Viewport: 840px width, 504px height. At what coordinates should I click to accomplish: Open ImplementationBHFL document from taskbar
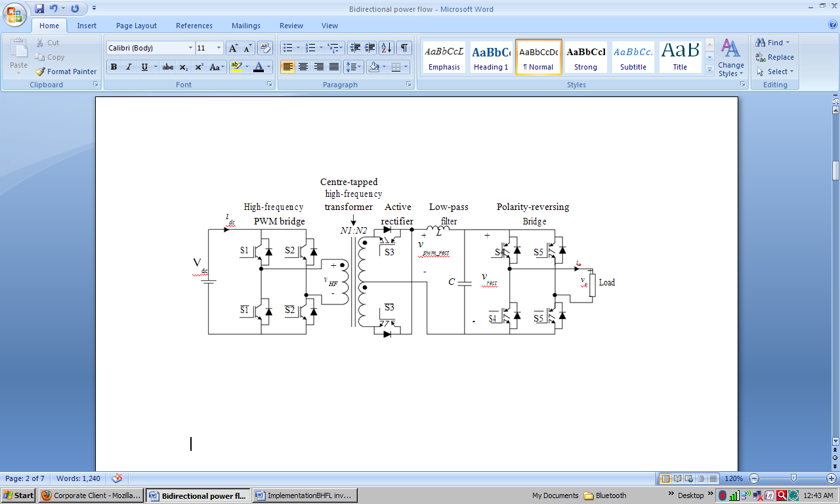pos(304,495)
